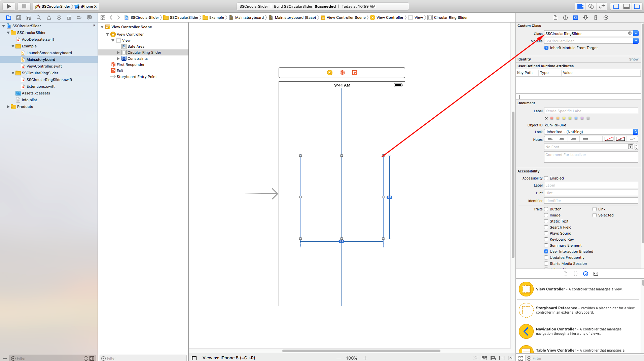
Task: Open the Add New Constraints button
Action: tap(502, 358)
